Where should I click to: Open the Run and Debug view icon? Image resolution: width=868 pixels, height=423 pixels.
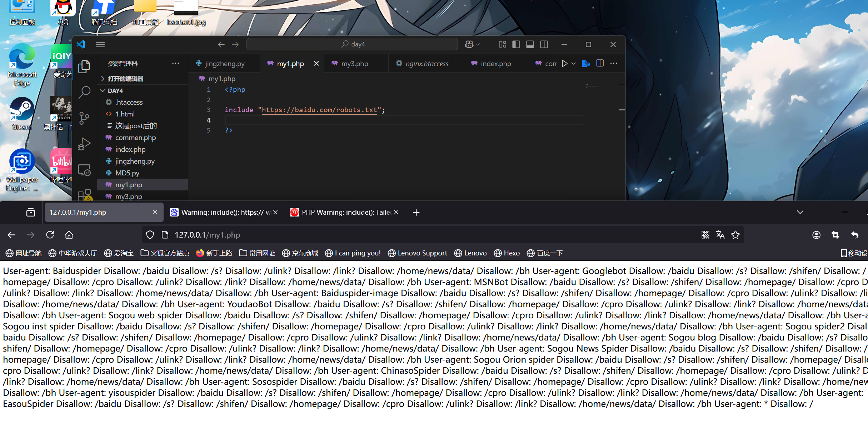coord(84,144)
